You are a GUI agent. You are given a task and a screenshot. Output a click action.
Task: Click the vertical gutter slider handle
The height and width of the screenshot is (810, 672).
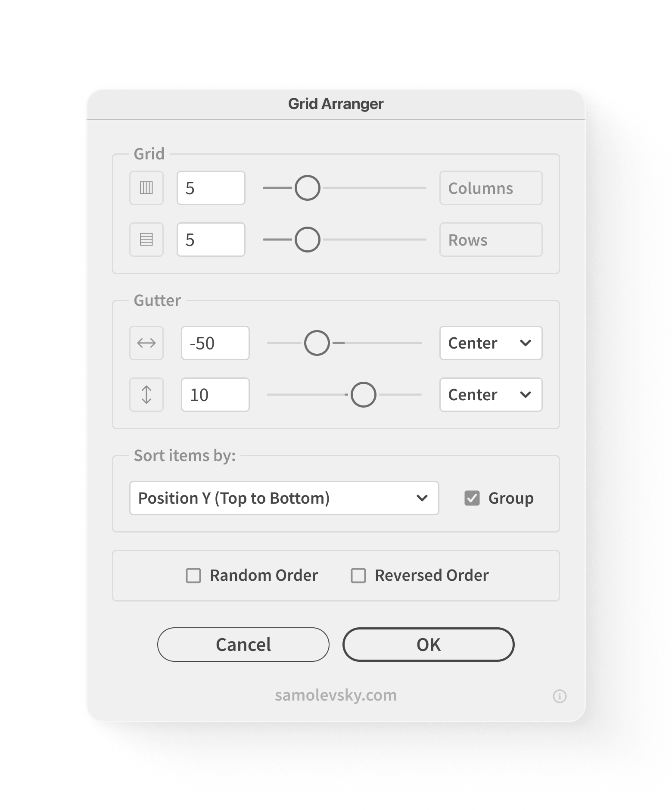364,395
